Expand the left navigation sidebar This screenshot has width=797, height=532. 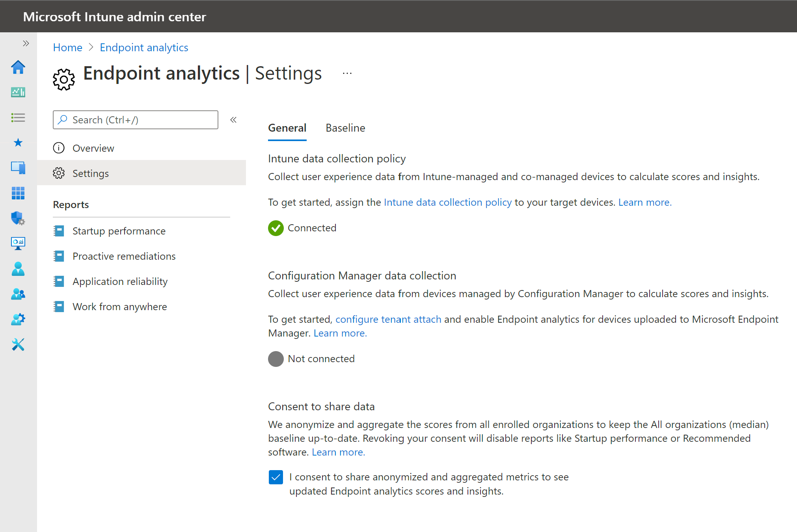26,43
